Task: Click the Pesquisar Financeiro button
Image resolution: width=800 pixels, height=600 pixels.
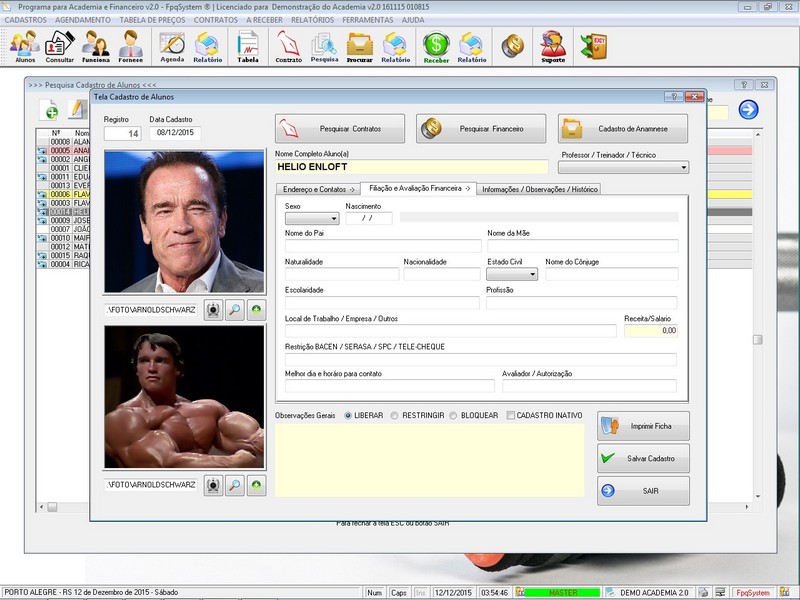Action: coord(481,128)
